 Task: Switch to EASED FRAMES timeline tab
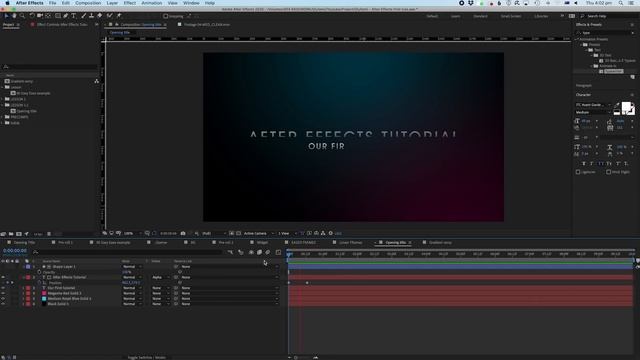[303, 242]
